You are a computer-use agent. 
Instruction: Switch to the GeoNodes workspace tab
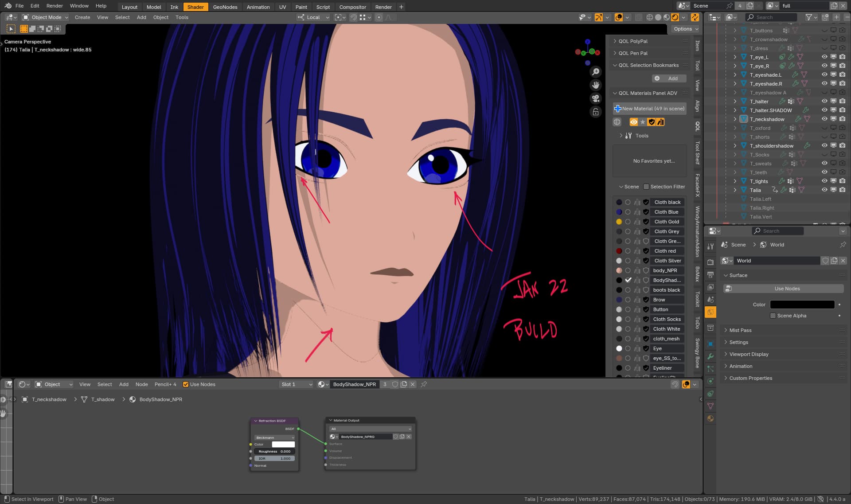(x=225, y=7)
